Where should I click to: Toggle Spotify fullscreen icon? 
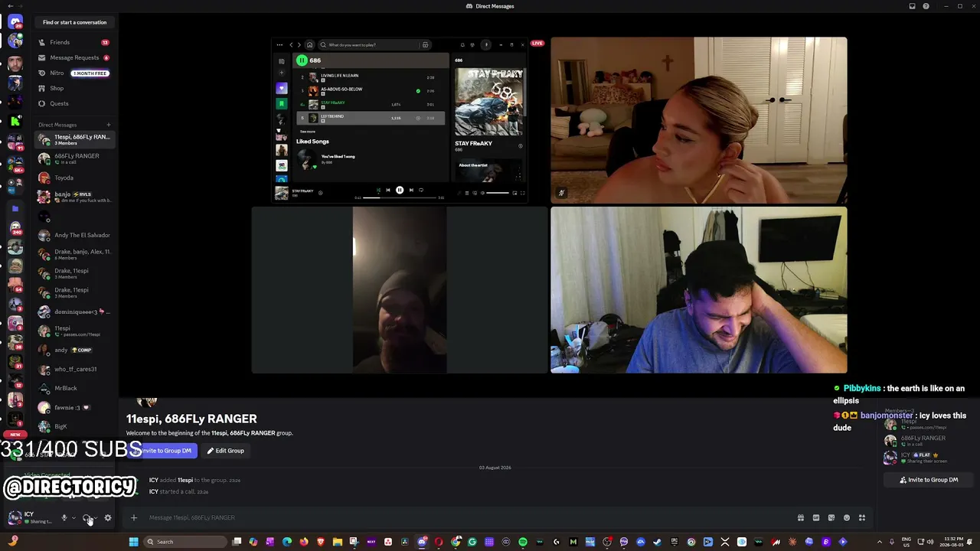click(523, 193)
